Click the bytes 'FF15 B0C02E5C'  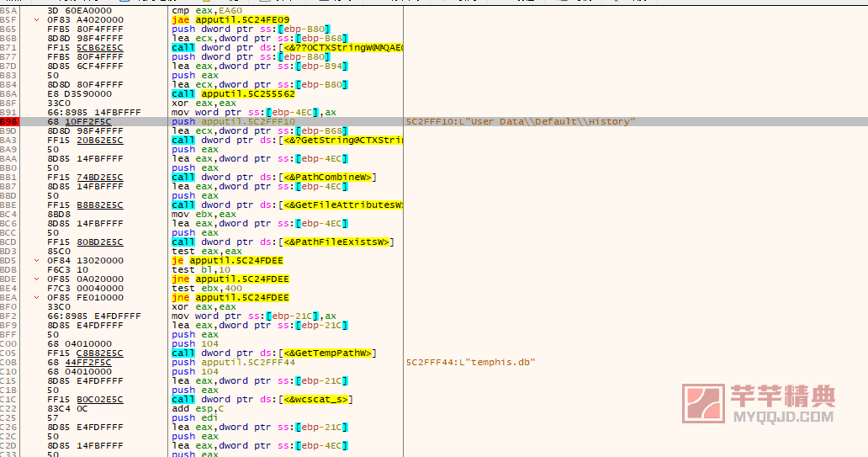click(85, 400)
